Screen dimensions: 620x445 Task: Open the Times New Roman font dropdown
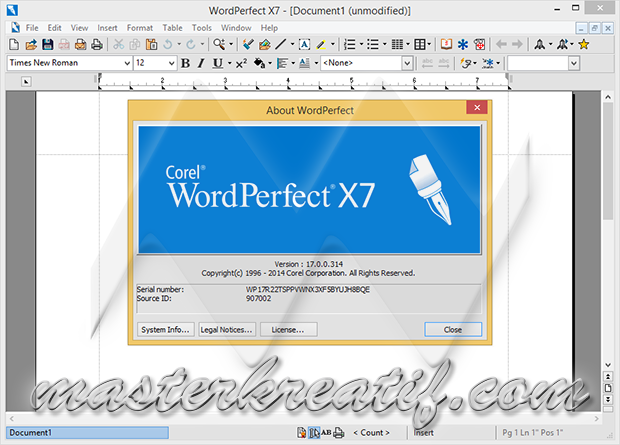pos(127,63)
